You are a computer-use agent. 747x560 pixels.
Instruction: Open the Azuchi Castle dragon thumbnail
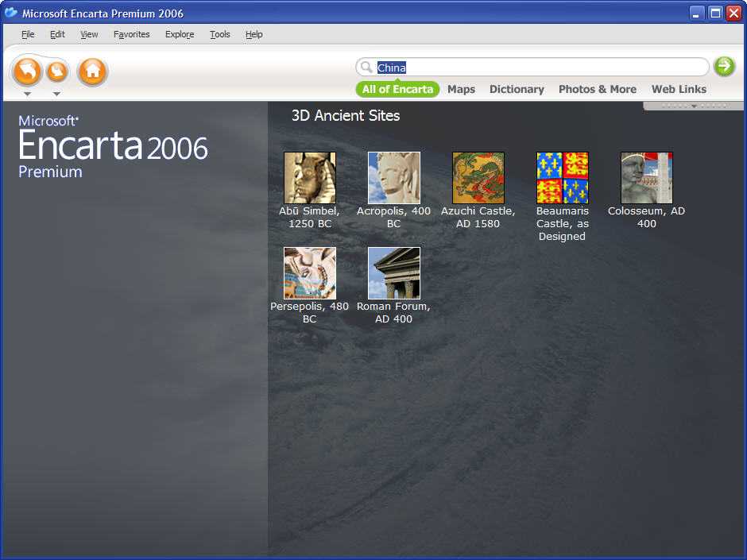click(x=478, y=178)
